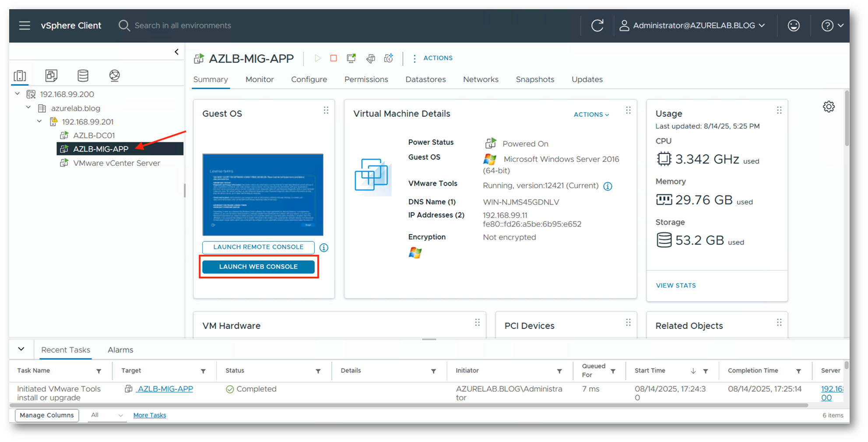The width and height of the screenshot is (868, 442).
Task: Open the summary settings gear icon
Action: point(828,107)
